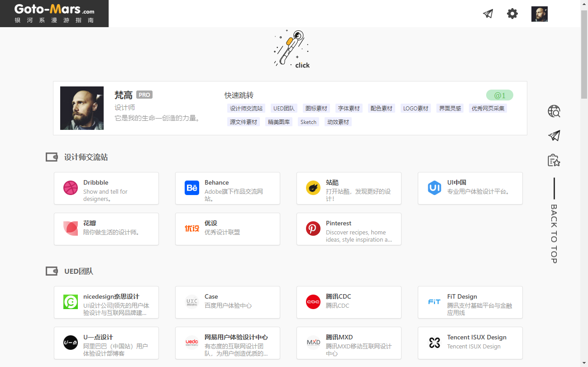This screenshot has width=588, height=367.
Task: Click the 设计师交流站 section heading
Action: tap(86, 157)
